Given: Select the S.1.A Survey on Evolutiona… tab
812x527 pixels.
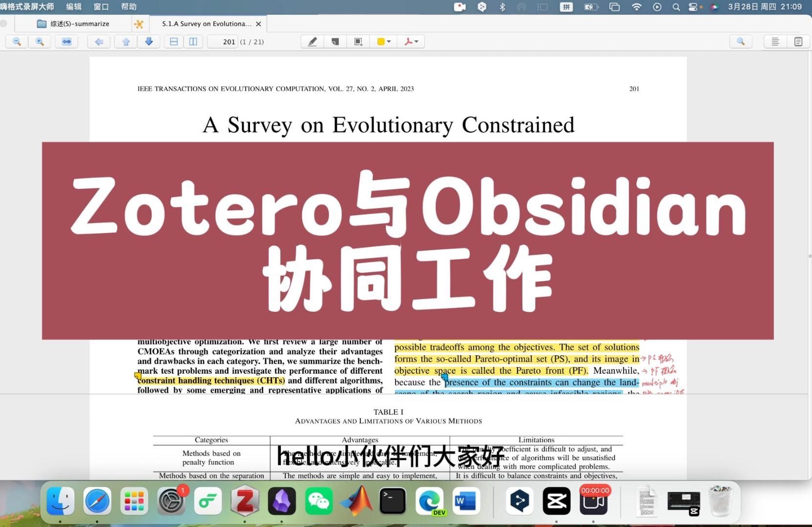Looking at the screenshot, I should click(207, 23).
